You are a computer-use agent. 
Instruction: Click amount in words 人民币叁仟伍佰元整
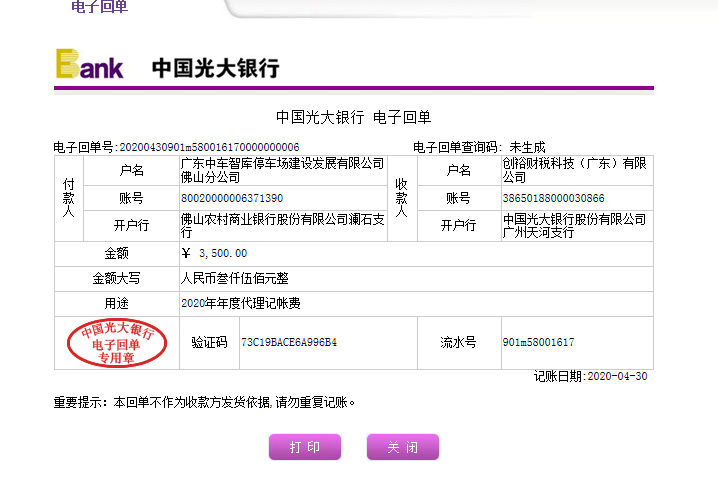click(x=235, y=278)
